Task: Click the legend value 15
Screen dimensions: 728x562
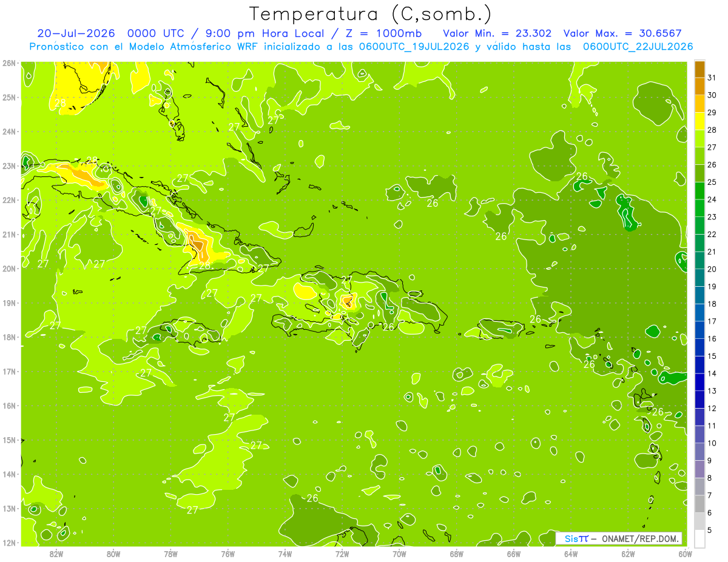Action: click(x=712, y=356)
